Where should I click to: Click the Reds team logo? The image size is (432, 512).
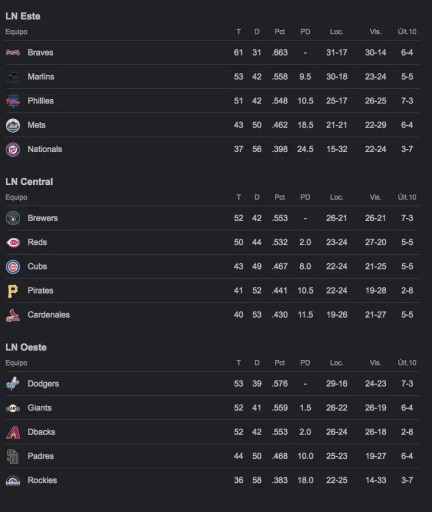[13, 242]
